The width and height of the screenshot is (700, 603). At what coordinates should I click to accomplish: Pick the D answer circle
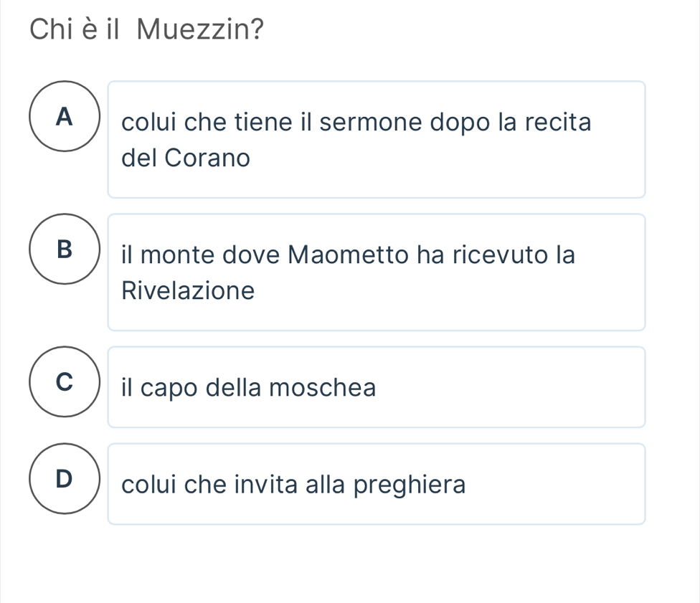point(65,478)
